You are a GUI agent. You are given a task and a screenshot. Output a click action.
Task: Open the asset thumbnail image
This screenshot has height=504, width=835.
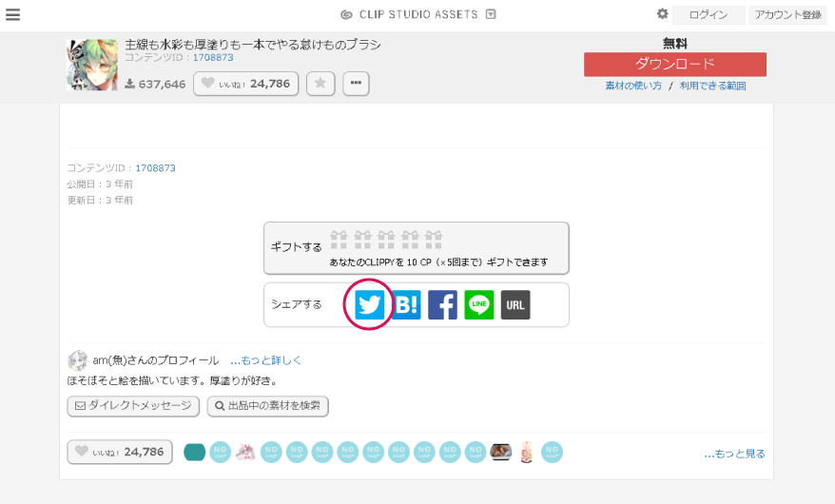[92, 65]
